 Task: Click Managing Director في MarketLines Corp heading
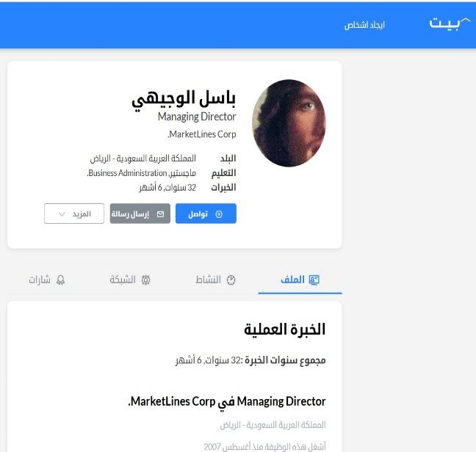(x=227, y=401)
